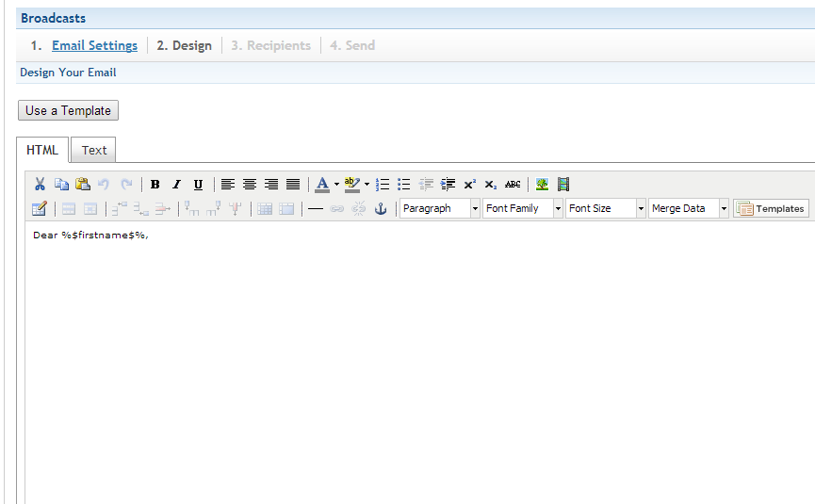This screenshot has height=504, width=815.
Task: Click the Cut scissors icon
Action: click(40, 185)
